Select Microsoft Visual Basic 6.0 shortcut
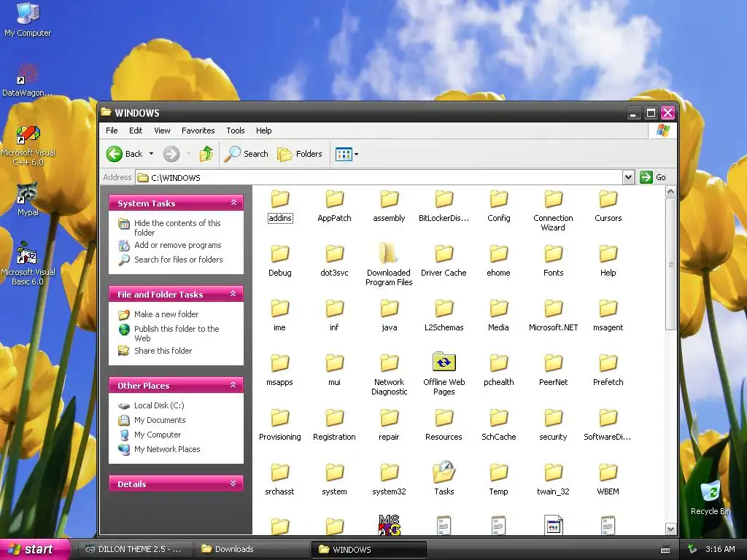The image size is (747, 560). click(x=28, y=262)
